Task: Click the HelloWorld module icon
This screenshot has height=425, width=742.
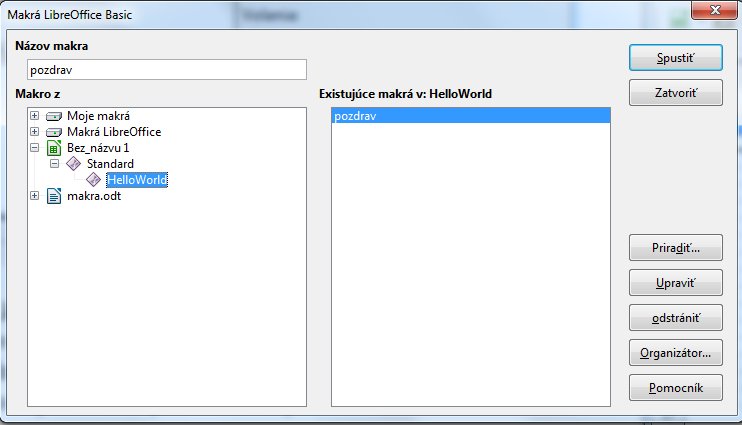Action: tap(93, 180)
